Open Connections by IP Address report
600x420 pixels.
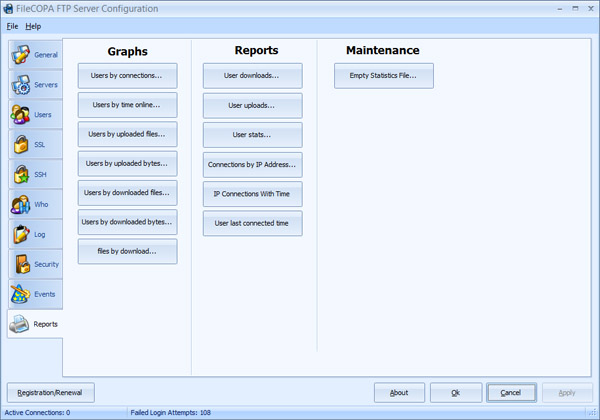253,165
